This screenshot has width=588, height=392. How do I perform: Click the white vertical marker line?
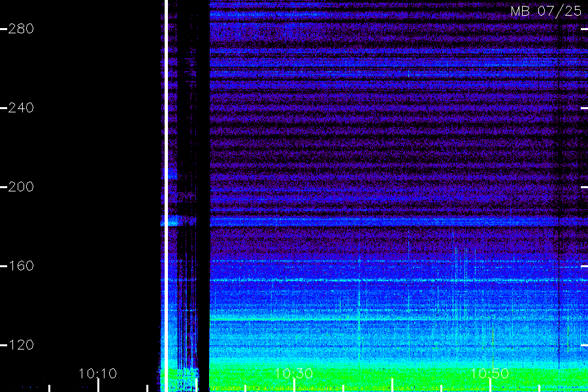point(166,196)
